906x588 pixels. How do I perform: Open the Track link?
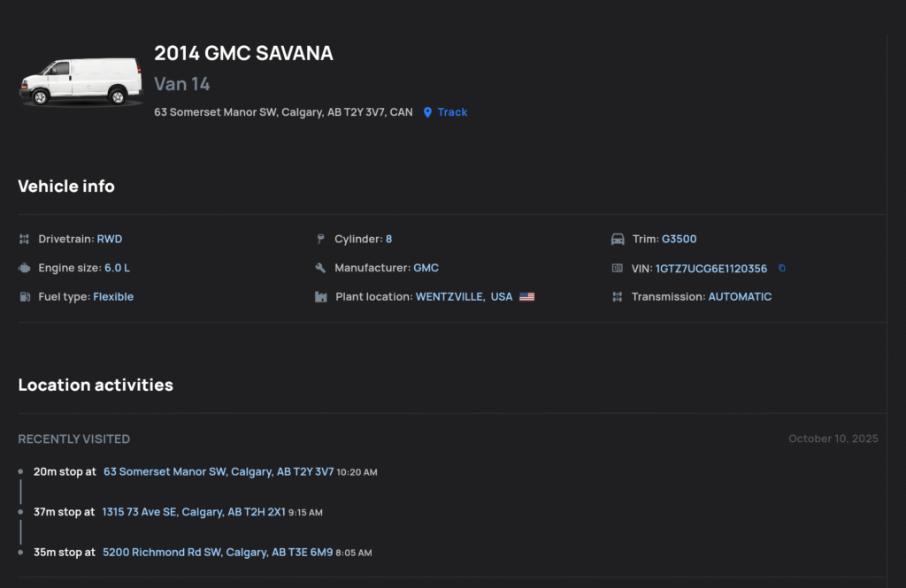click(x=452, y=112)
